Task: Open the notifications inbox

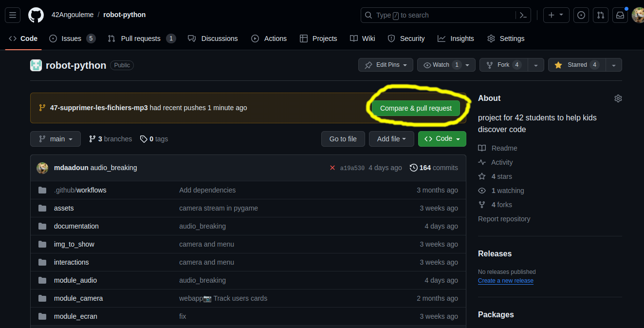Action: [620, 15]
